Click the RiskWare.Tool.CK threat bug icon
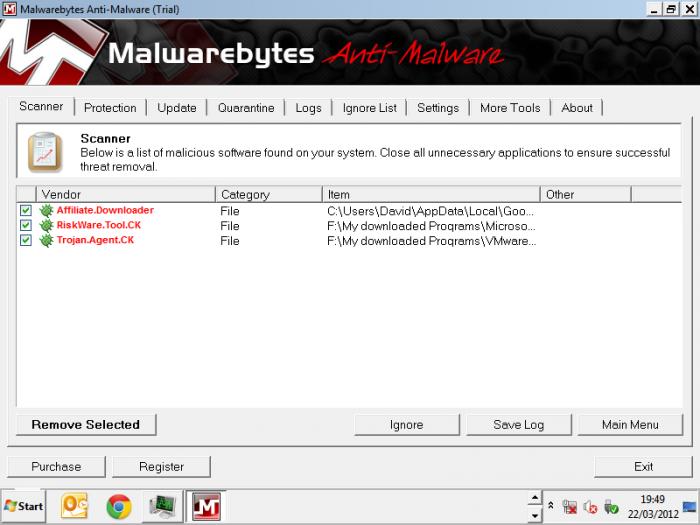The width and height of the screenshot is (700, 525). 46,225
